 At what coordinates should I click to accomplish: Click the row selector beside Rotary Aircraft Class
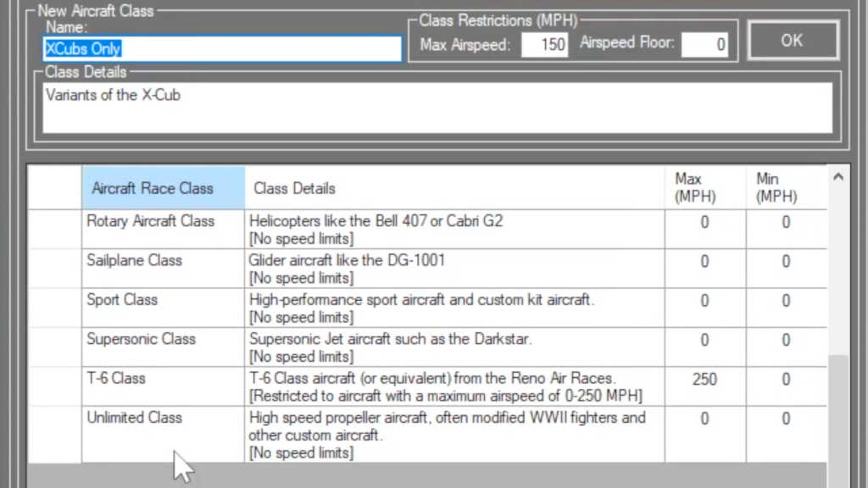pos(55,229)
